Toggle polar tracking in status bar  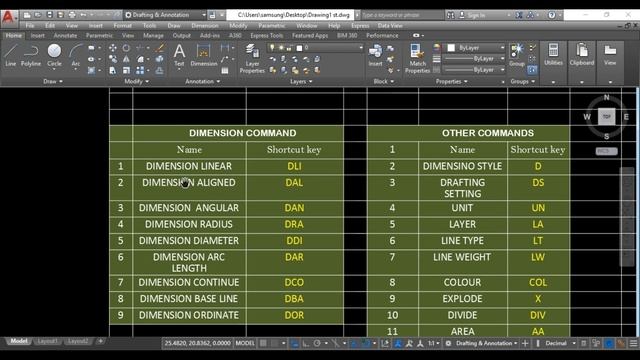pyautogui.click(x=317, y=343)
